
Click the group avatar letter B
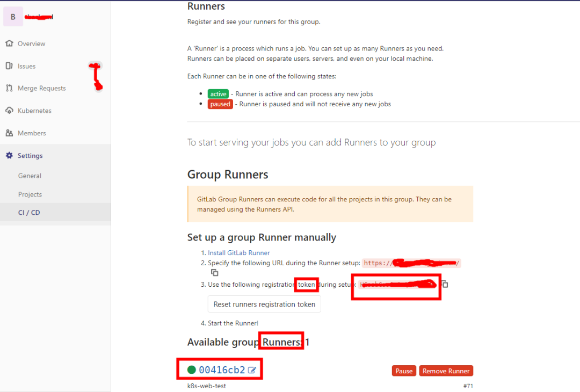(13, 17)
